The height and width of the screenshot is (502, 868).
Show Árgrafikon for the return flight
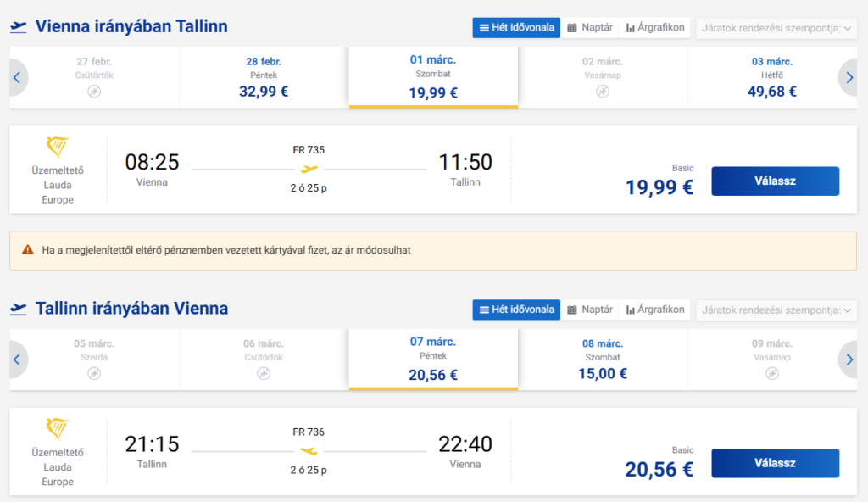point(655,310)
